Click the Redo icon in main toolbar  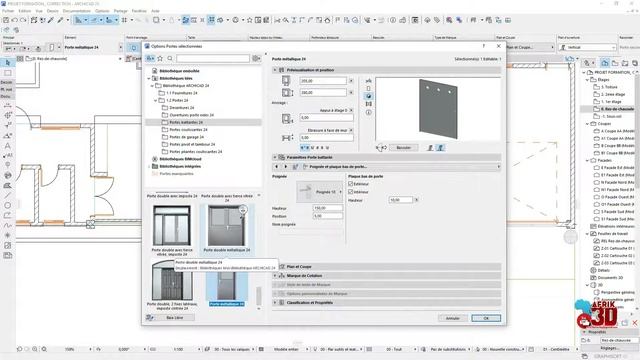[x=23, y=20]
